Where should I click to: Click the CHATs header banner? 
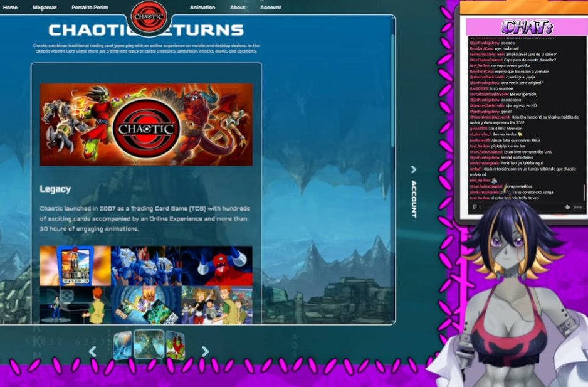point(526,27)
